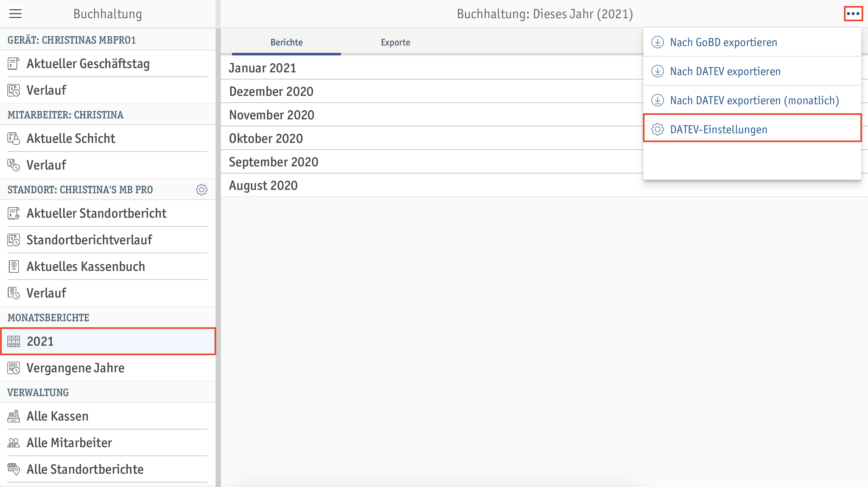
Task: Click the Alle Standortberichte icon
Action: click(14, 469)
